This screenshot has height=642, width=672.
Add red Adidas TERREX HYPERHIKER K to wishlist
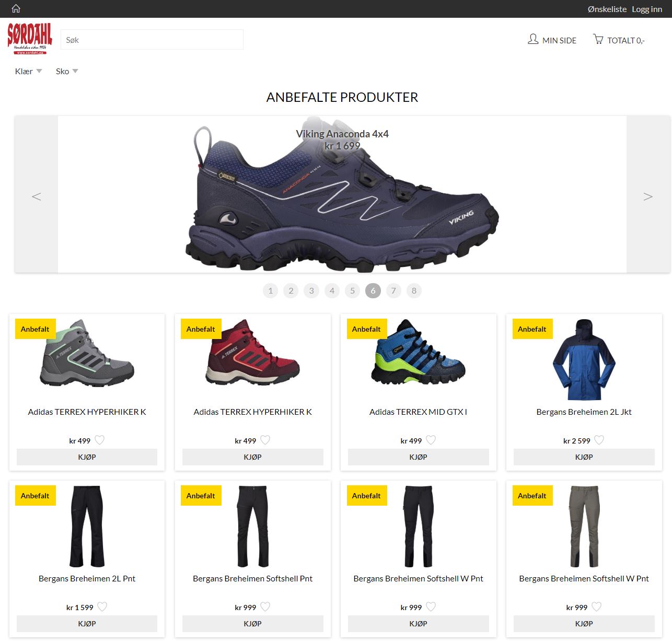[x=265, y=440]
